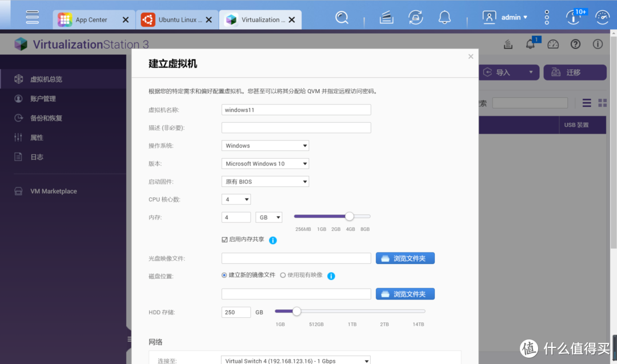
Task: Go to 属性 in sidebar
Action: [63, 138]
